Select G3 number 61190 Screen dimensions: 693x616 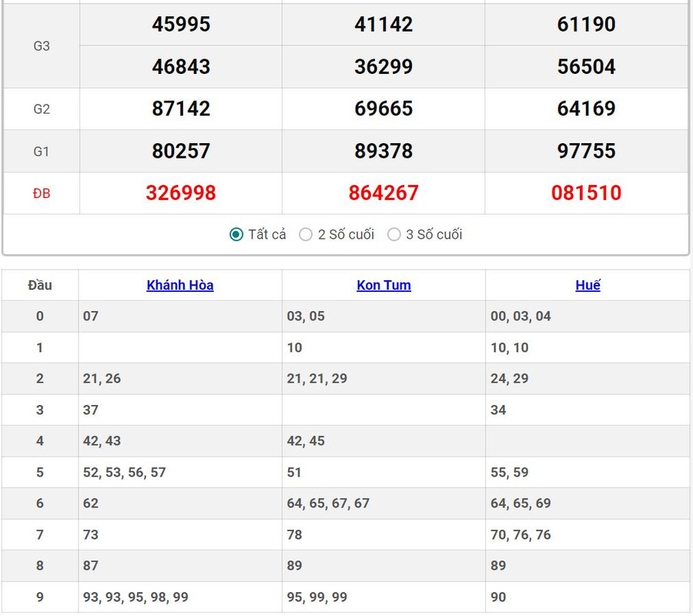click(x=586, y=25)
